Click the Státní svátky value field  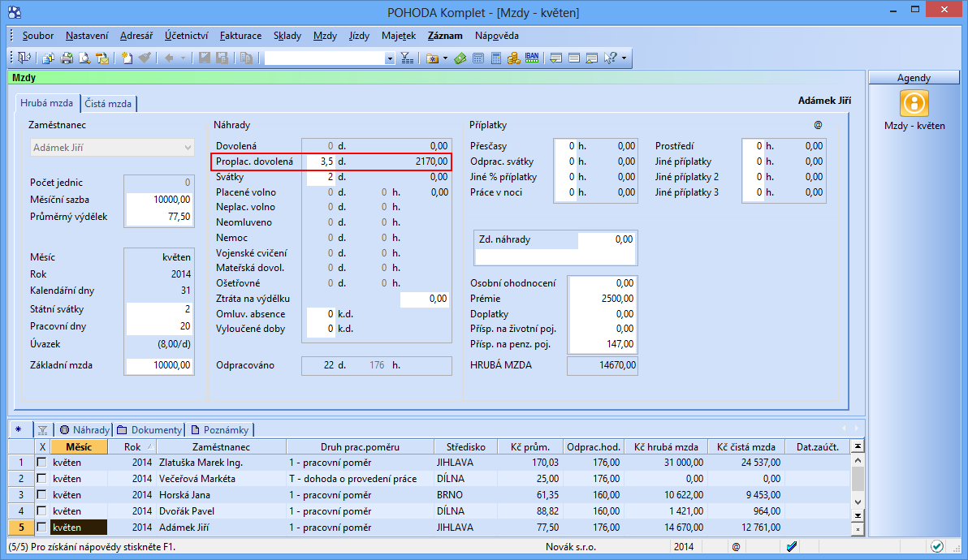pos(159,309)
